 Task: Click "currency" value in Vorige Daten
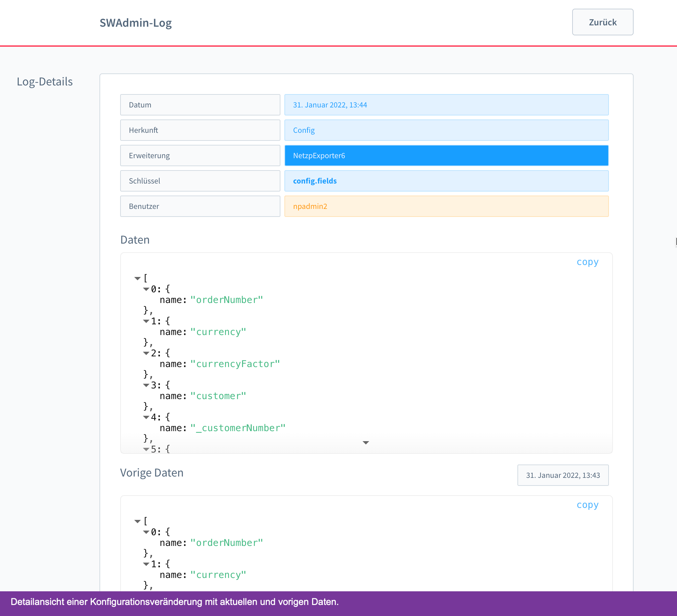click(x=218, y=575)
